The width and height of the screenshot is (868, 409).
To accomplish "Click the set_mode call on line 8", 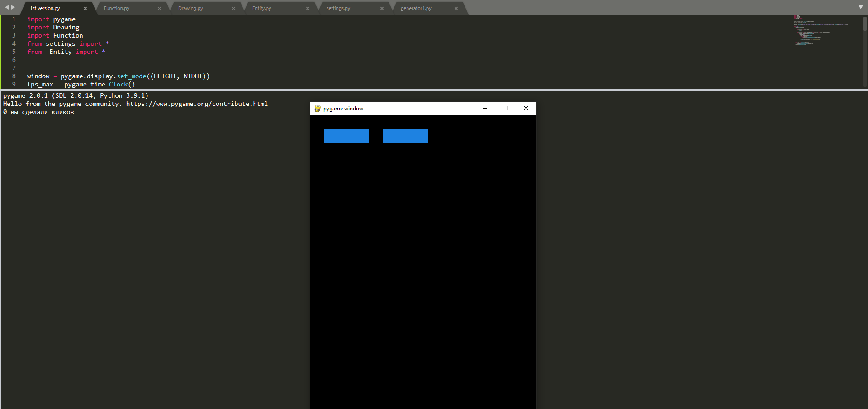I will point(132,76).
